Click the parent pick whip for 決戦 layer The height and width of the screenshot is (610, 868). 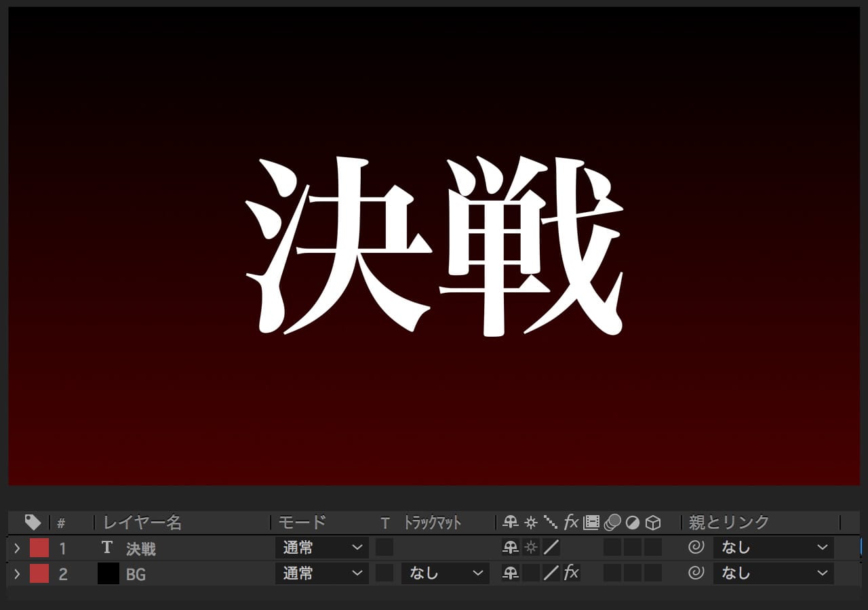tap(696, 548)
